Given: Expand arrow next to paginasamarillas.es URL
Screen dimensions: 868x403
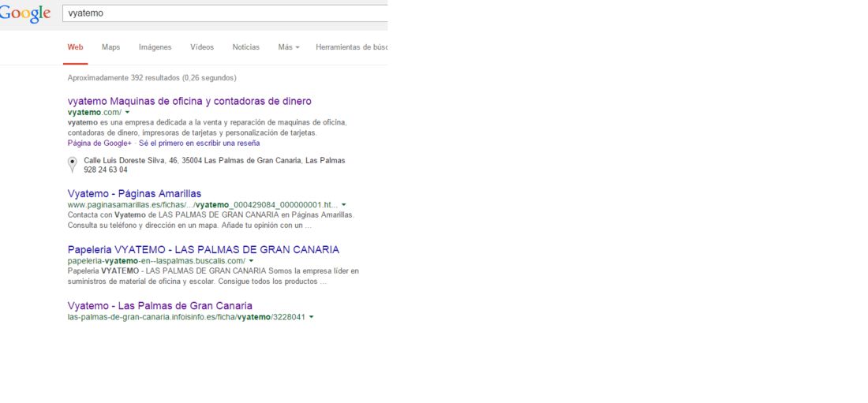Looking at the screenshot, I should tap(344, 204).
